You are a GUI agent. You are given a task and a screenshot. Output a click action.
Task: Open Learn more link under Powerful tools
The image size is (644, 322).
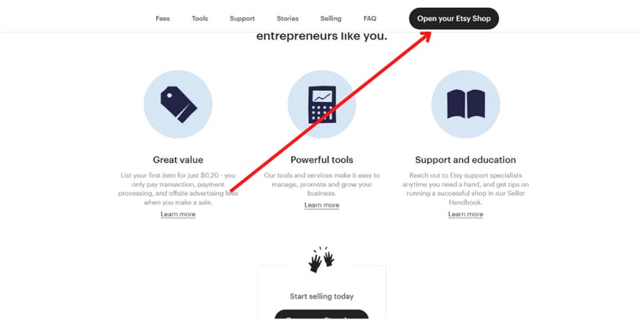[321, 205]
